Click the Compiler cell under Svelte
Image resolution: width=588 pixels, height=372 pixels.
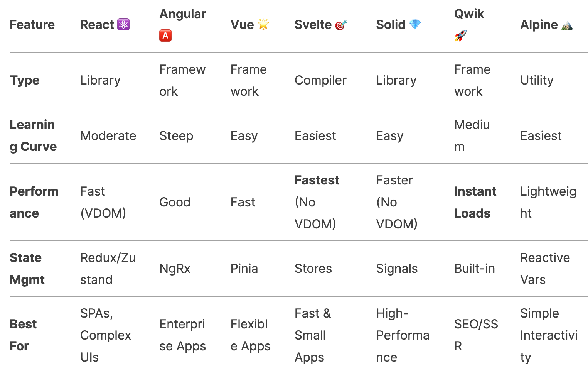(320, 80)
